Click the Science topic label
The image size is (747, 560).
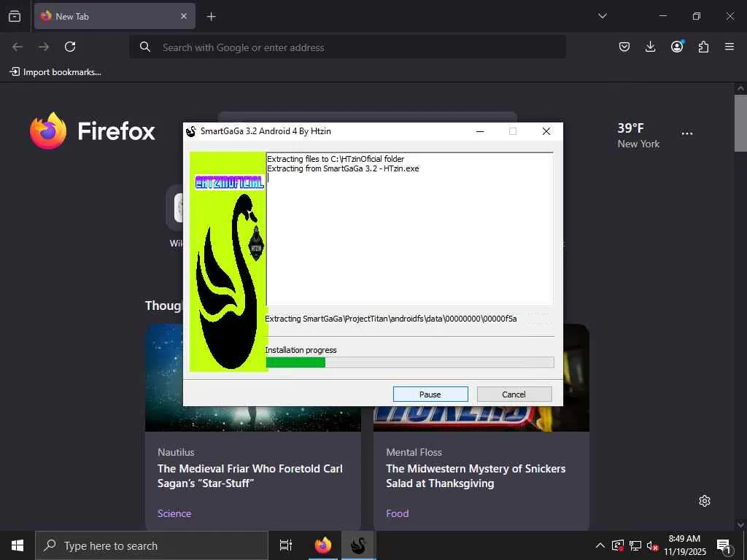point(174,513)
